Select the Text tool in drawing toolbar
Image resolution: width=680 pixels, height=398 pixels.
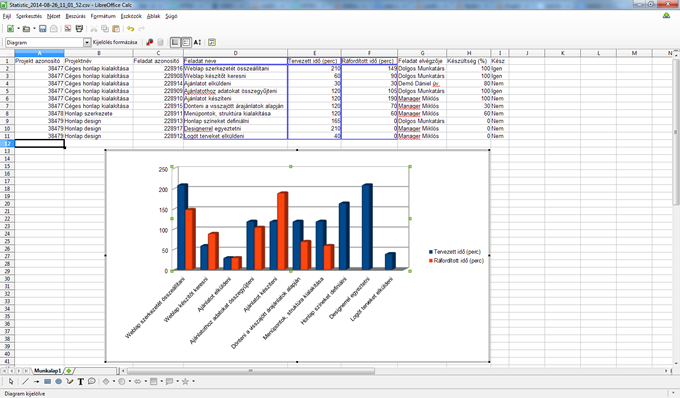[80, 382]
